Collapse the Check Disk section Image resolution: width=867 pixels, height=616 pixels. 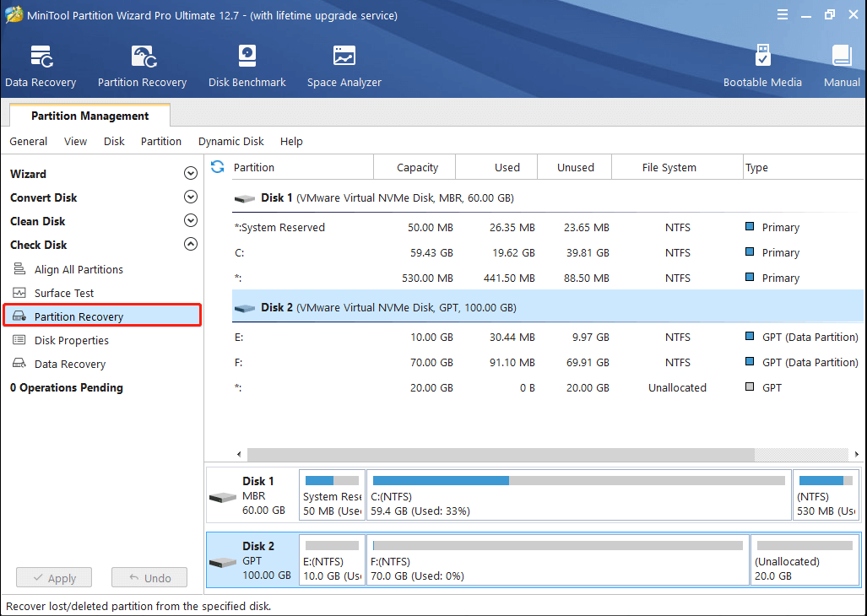(191, 244)
